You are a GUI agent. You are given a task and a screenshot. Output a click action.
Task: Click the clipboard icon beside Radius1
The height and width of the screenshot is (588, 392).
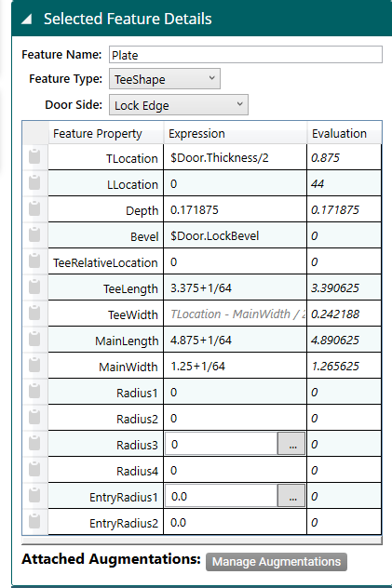point(34,391)
